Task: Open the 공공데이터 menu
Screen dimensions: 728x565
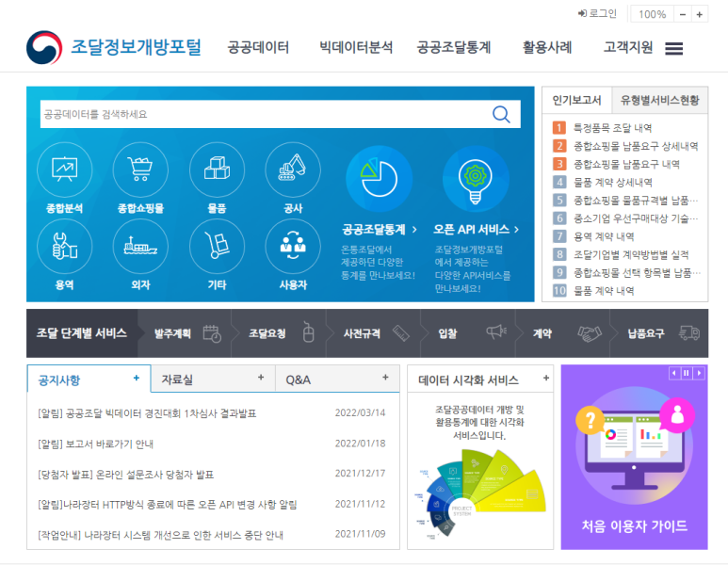Action: point(258,47)
